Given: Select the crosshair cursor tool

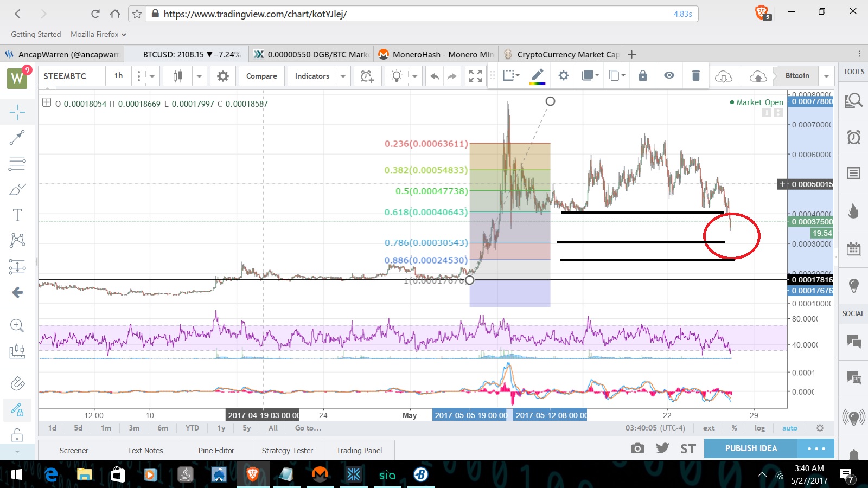Looking at the screenshot, I should [17, 112].
